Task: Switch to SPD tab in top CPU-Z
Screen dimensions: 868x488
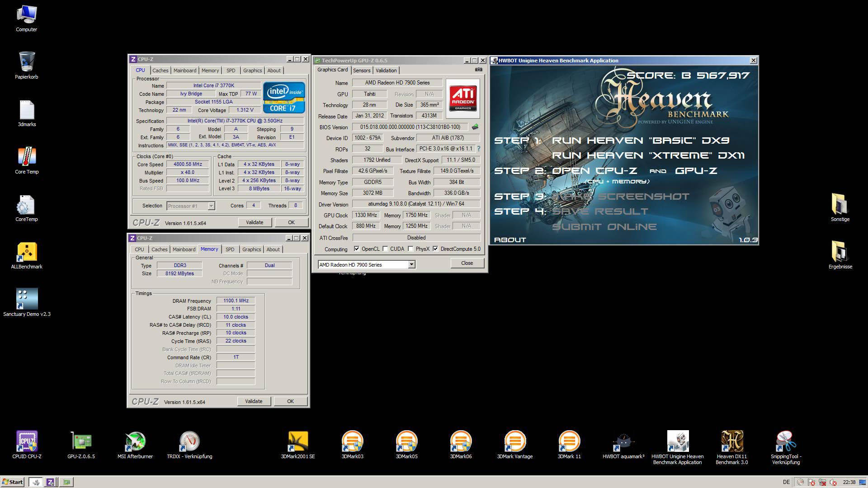Action: click(231, 70)
